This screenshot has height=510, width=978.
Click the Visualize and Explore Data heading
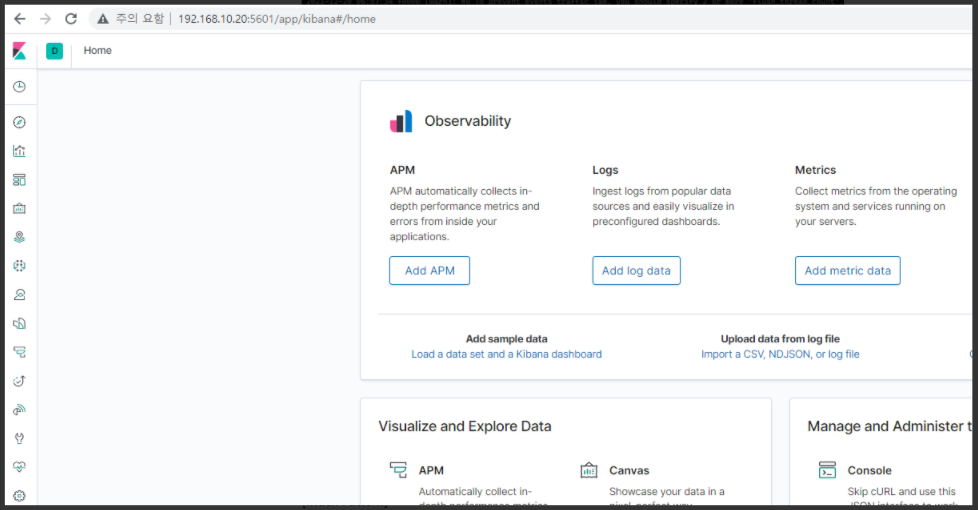[x=465, y=426]
